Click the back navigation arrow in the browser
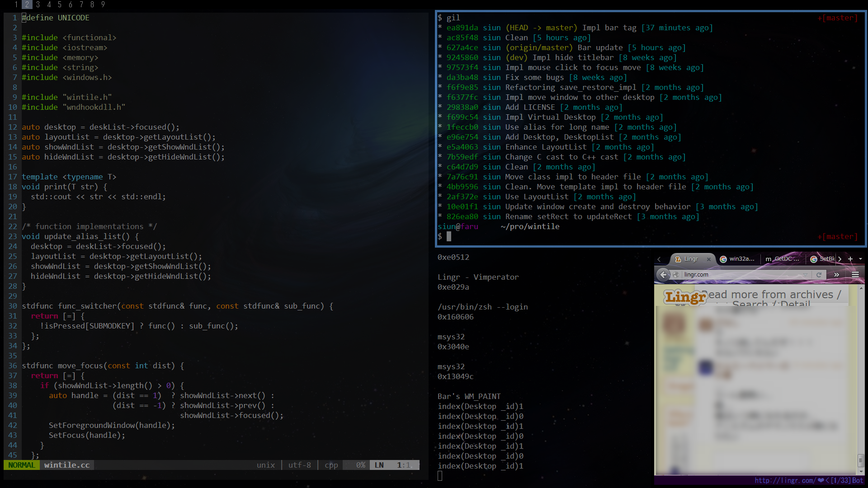This screenshot has height=488, width=868. pyautogui.click(x=664, y=275)
